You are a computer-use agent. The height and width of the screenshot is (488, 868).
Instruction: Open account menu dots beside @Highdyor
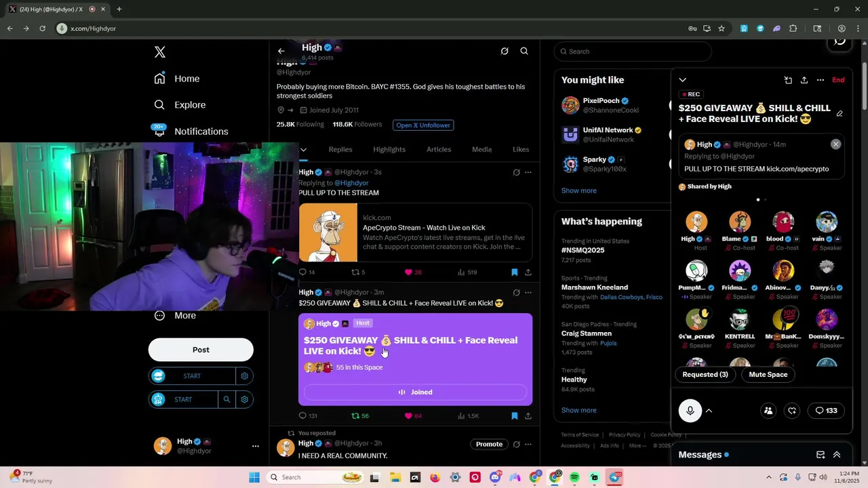point(256,446)
